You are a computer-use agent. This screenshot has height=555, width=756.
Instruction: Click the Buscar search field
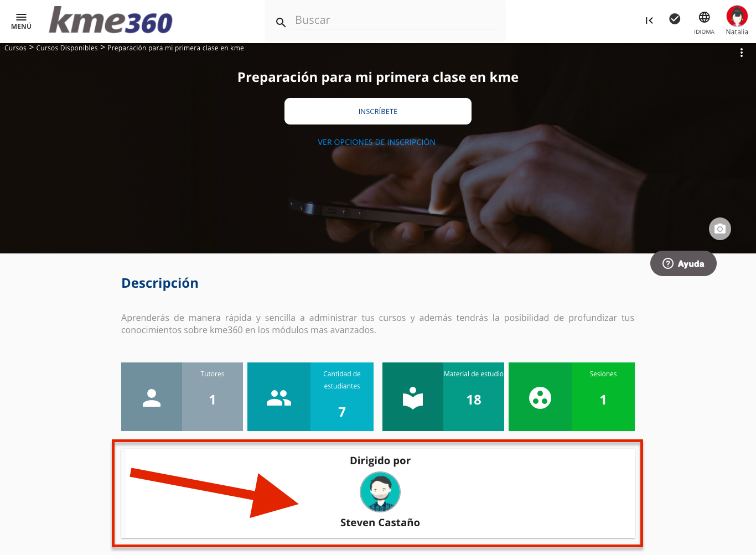pos(395,20)
